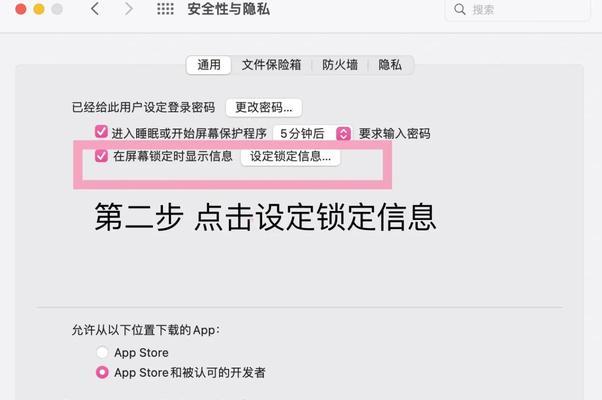Click the yellow minimize window dot
Screen dimensions: 602x400
39,9
